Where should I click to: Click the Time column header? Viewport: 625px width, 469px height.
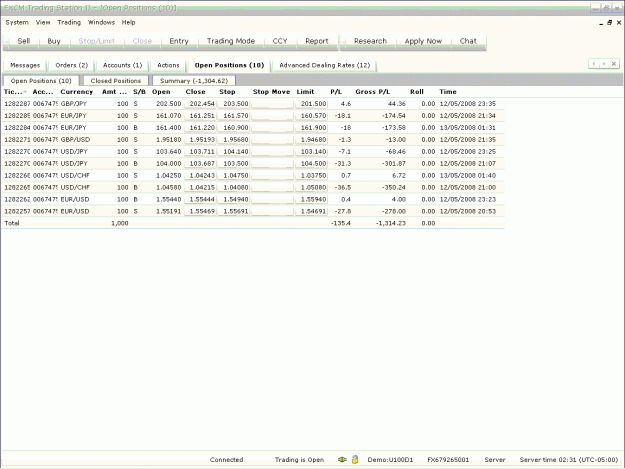tap(448, 92)
